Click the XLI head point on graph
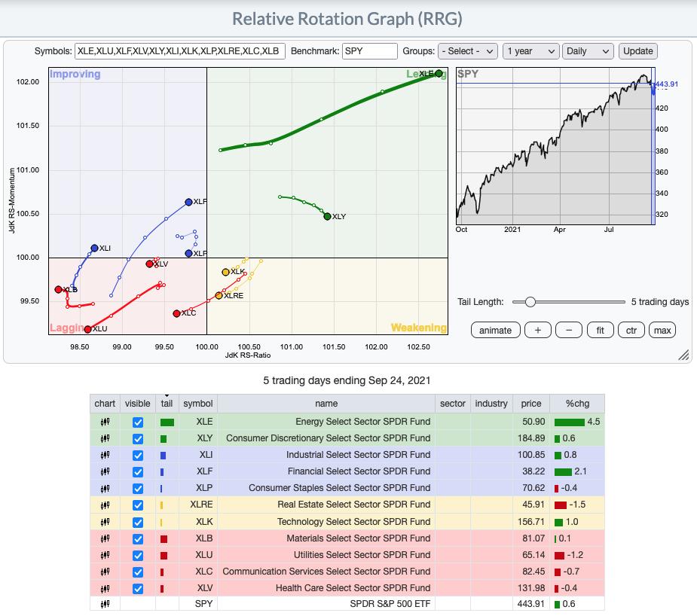 point(94,249)
